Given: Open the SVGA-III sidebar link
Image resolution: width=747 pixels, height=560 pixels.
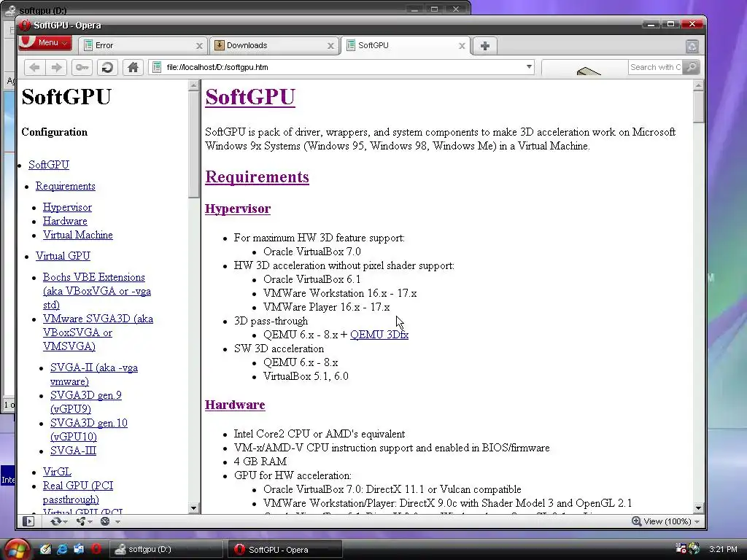Looking at the screenshot, I should tap(73, 451).
